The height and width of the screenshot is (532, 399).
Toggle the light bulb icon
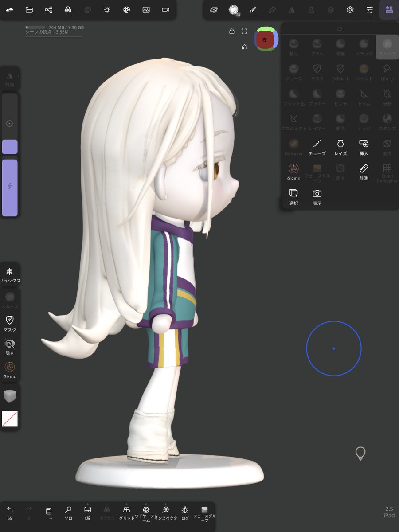[360, 453]
